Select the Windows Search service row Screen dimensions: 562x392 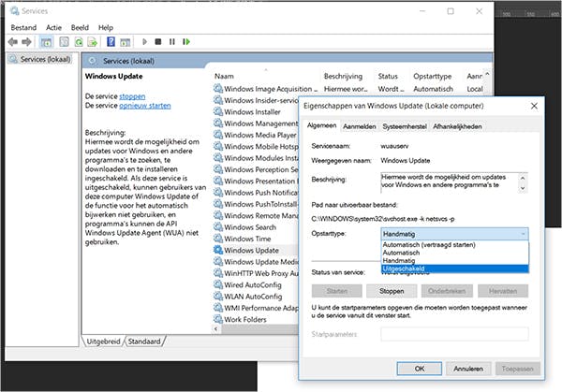(256, 227)
